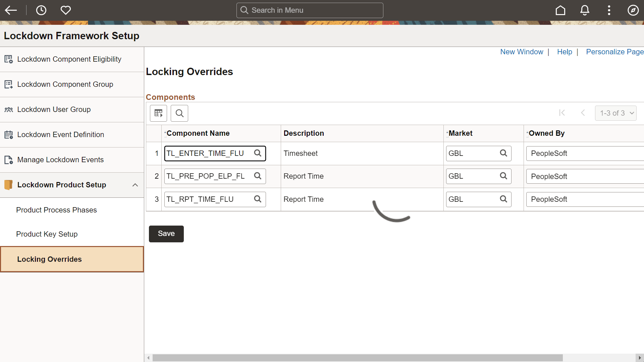Open lookup for TL_ENTER_TIME_FLU component

click(x=258, y=153)
